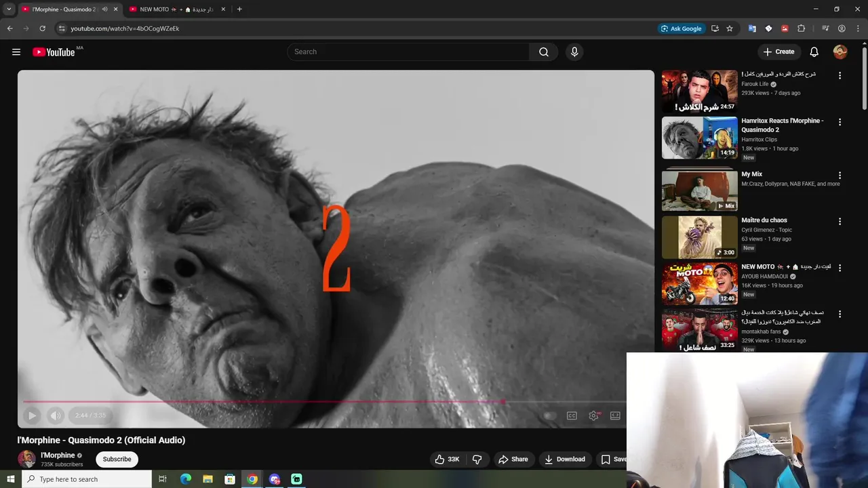Click the install app icon in address bar
The width and height of the screenshot is (868, 488).
click(715, 28)
